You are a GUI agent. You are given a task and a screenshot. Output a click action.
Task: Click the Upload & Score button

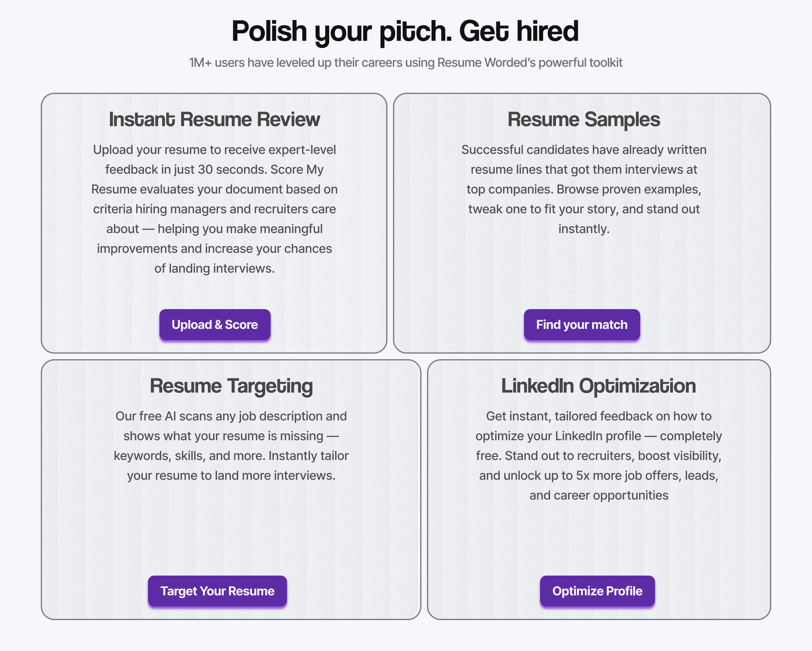coord(215,325)
